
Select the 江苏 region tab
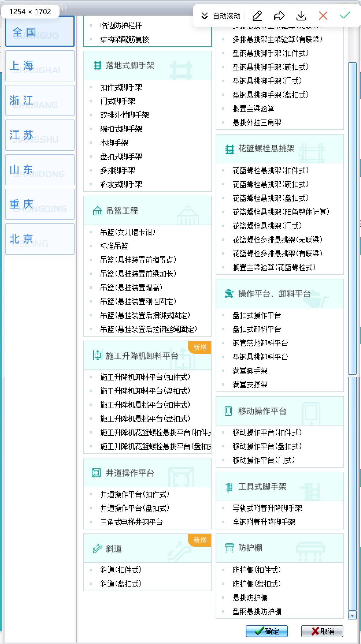tap(40, 135)
